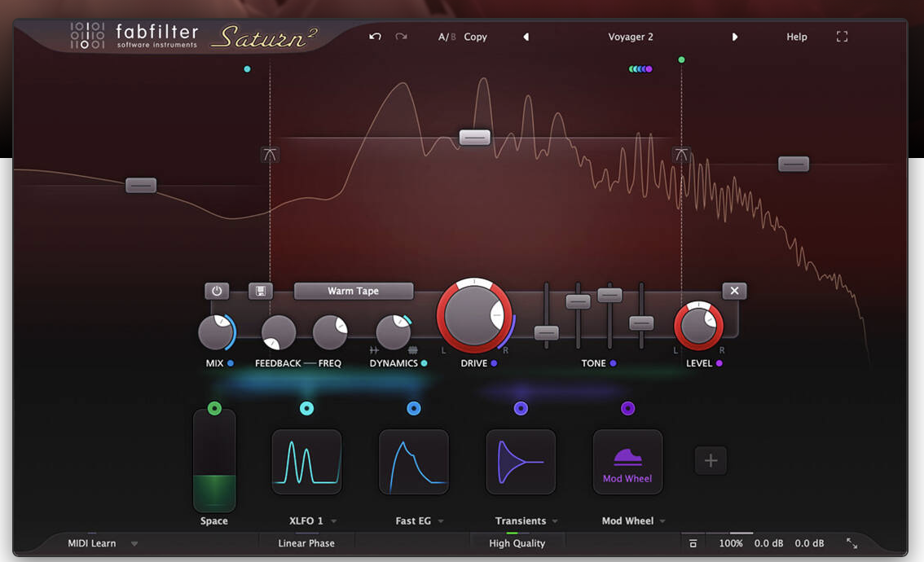Add a new modulation source
This screenshot has height=562, width=924.
711,460
